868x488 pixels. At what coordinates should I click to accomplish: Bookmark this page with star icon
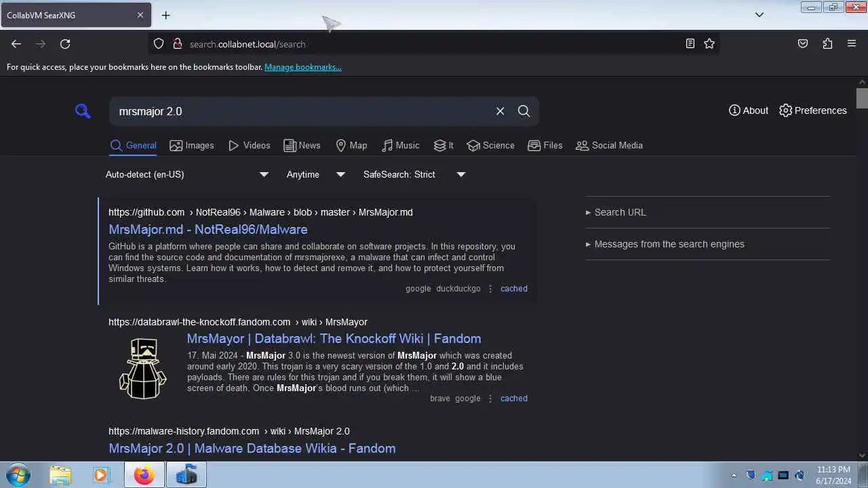coord(709,44)
